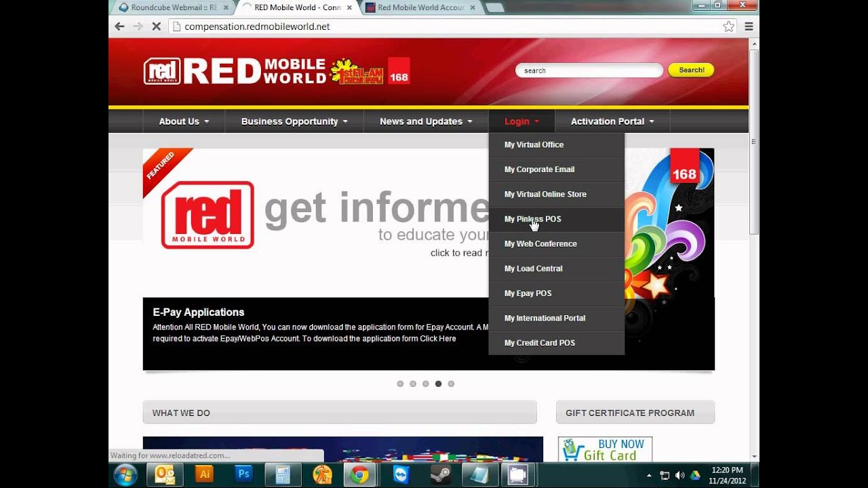Screen dimensions: 868x488
Task: Open the Chrome menu icon
Action: click(x=749, y=26)
